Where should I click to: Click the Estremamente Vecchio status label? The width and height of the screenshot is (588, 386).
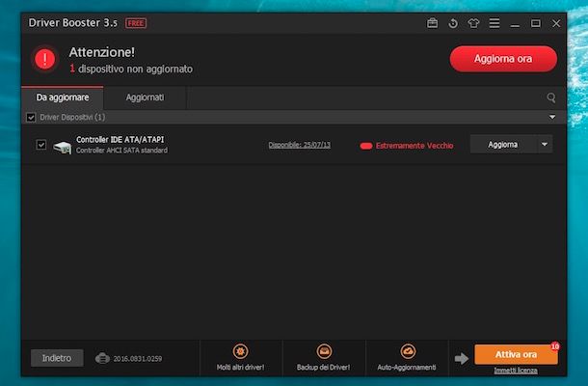coord(414,146)
